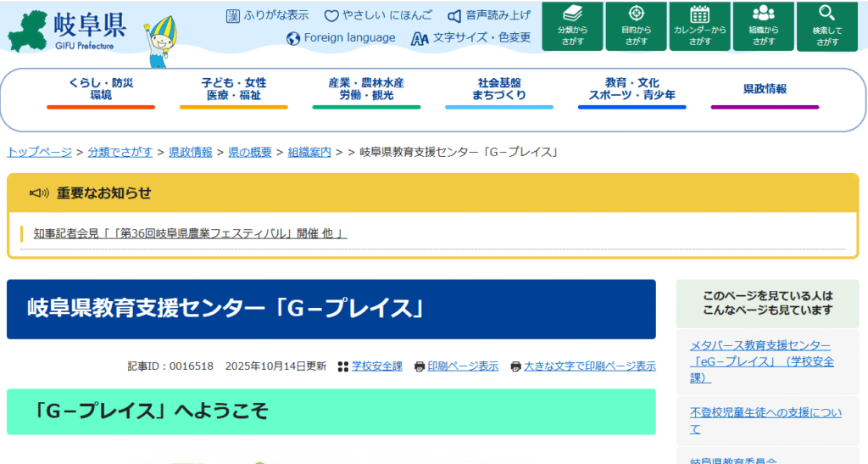Switch to やさしいにほんご mode
Image resolution: width=868 pixels, height=464 pixels.
point(378,15)
